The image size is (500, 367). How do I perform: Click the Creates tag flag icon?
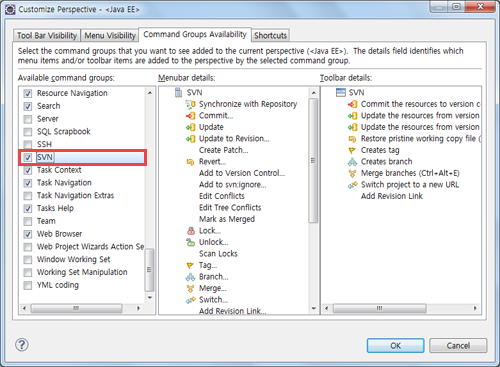[x=352, y=151]
